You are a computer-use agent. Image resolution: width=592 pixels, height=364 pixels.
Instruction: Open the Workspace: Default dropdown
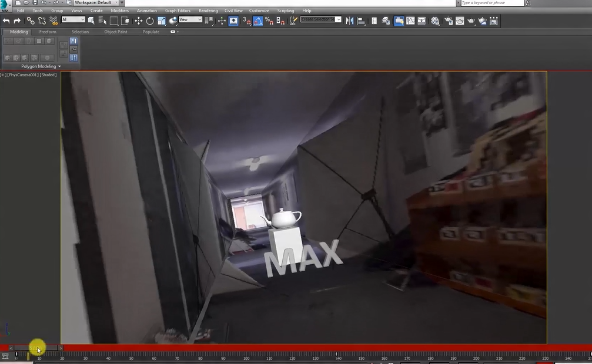point(96,2)
